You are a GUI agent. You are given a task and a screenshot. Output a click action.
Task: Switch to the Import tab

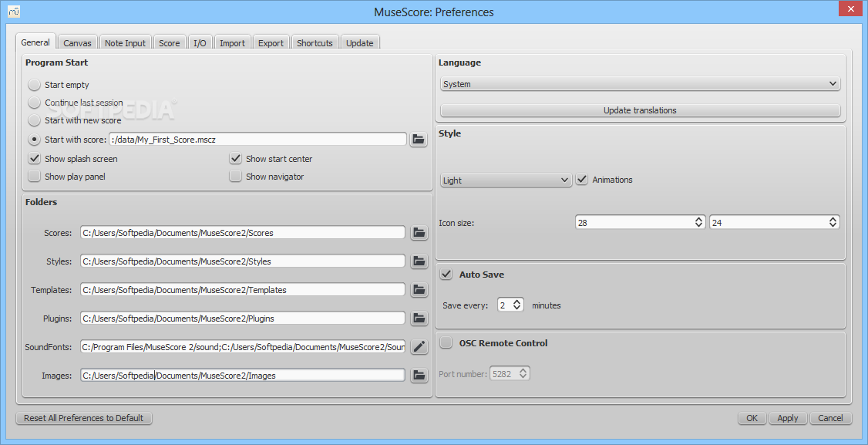(233, 42)
